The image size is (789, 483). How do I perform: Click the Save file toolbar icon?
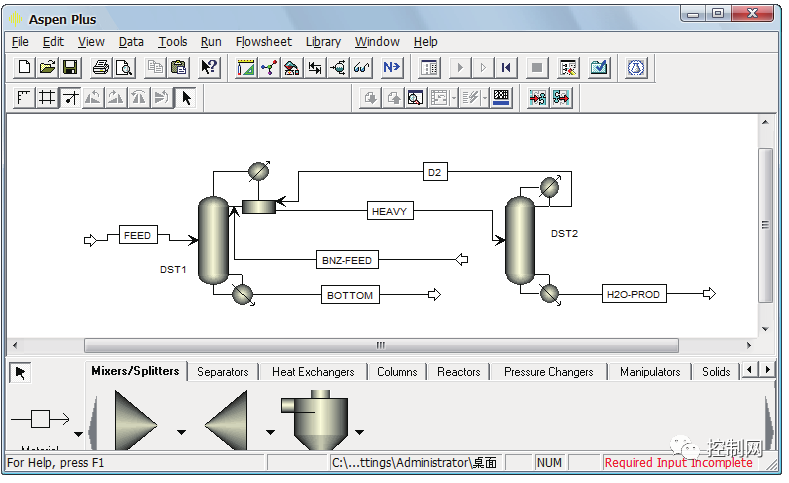point(70,68)
